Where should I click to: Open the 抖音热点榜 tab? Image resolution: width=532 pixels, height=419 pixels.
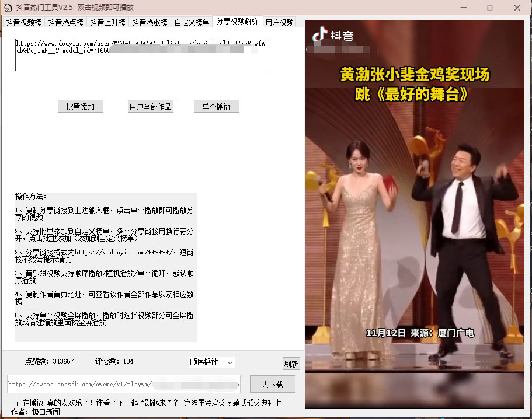pyautogui.click(x=65, y=22)
